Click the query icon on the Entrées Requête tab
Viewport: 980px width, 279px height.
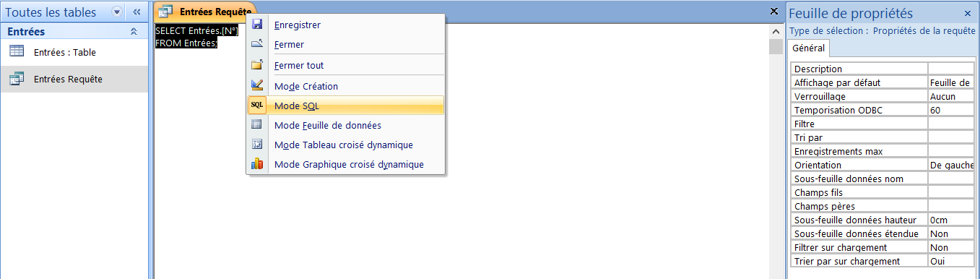(x=166, y=11)
